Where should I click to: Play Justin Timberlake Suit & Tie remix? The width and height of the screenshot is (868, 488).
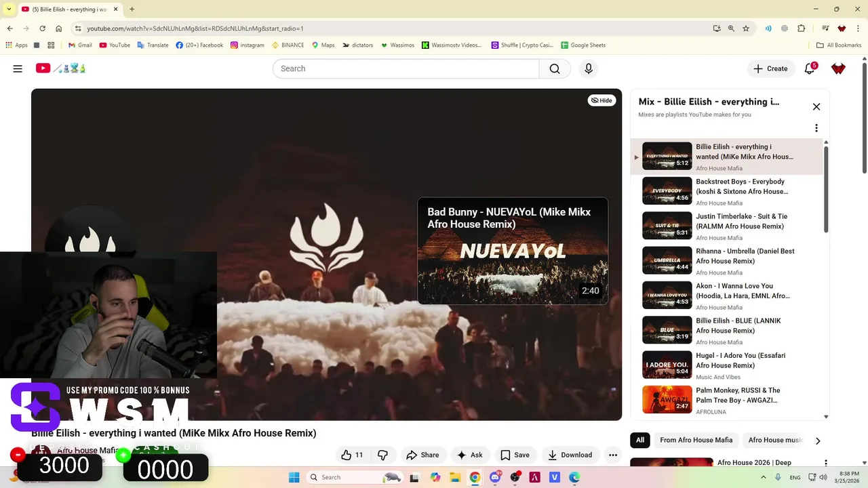(x=727, y=226)
